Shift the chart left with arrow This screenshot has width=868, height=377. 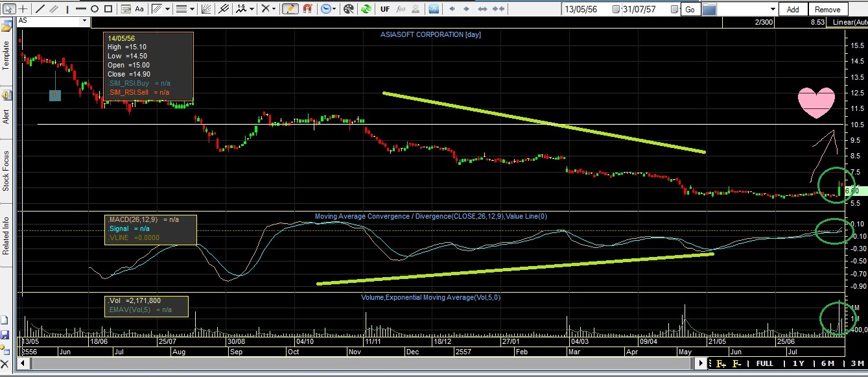point(452,9)
